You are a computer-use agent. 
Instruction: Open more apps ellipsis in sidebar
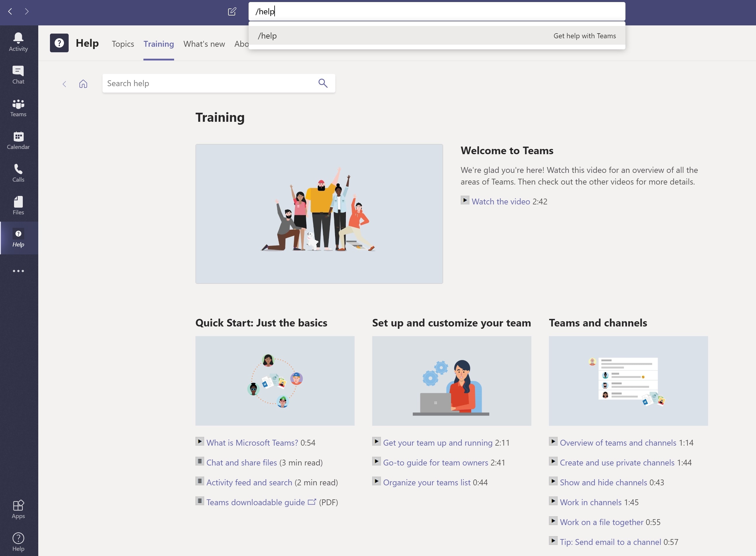(x=18, y=271)
